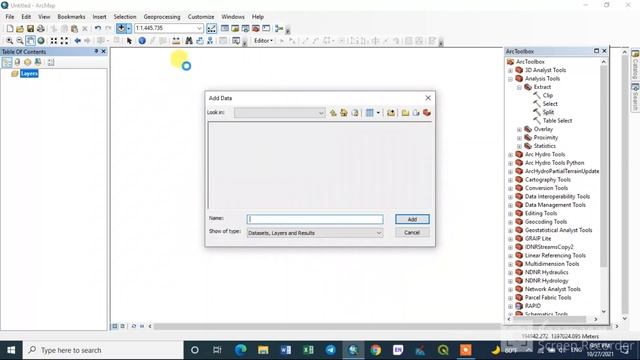Click the taskbar search box
640x360 pixels.
pos(103,350)
